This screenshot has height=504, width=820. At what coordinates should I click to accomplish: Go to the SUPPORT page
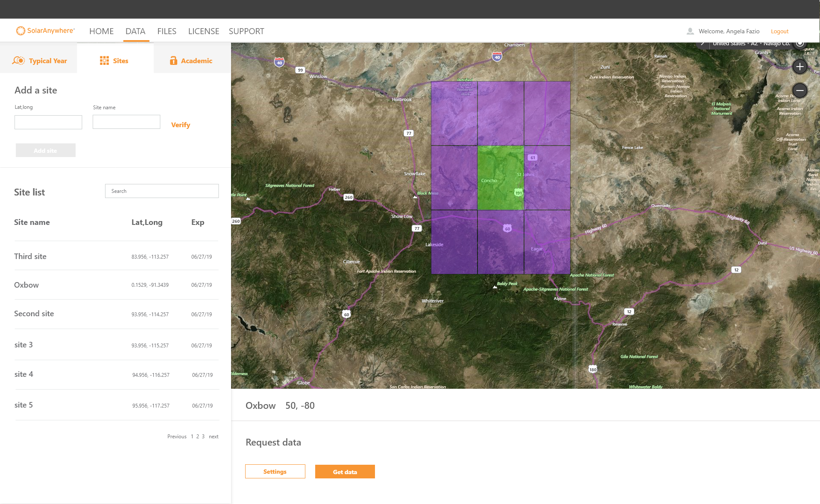(x=246, y=31)
